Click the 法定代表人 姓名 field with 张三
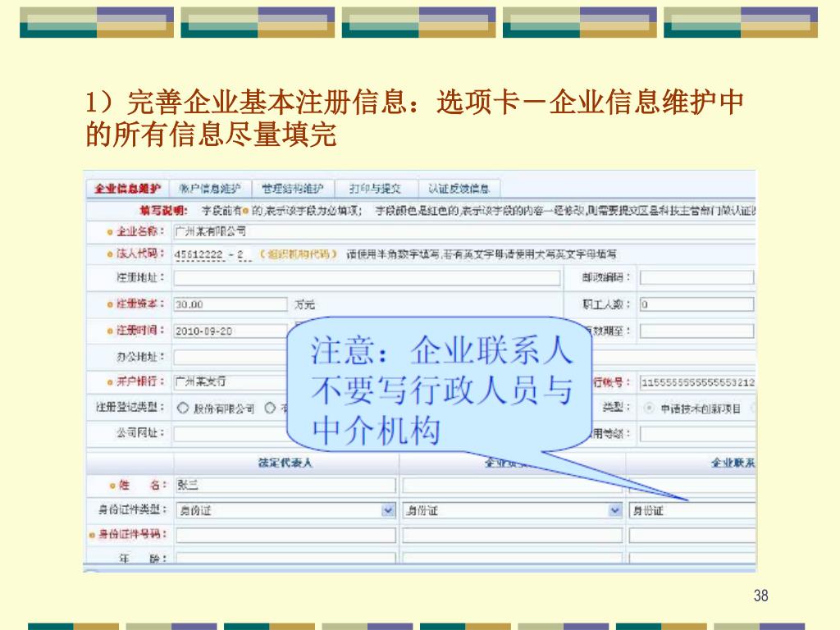Image resolution: width=840 pixels, height=630 pixels. tap(285, 485)
